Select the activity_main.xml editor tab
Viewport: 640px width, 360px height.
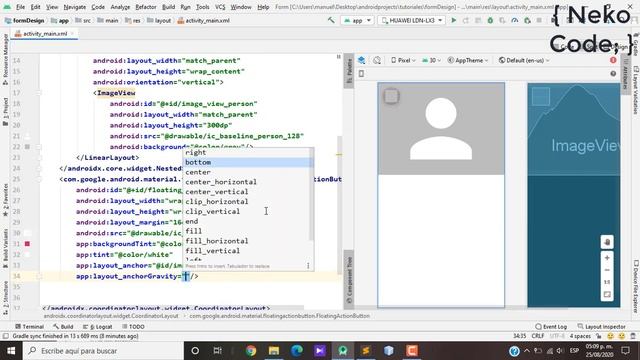(45, 34)
